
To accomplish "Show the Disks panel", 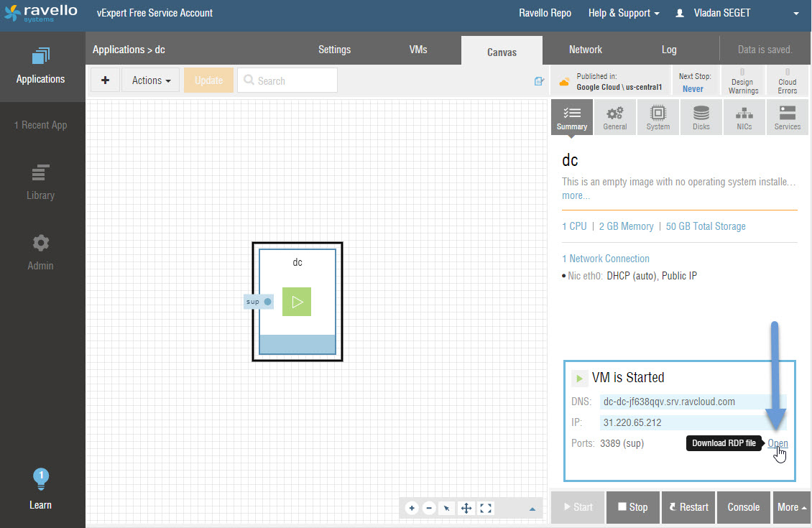I will 701,117.
